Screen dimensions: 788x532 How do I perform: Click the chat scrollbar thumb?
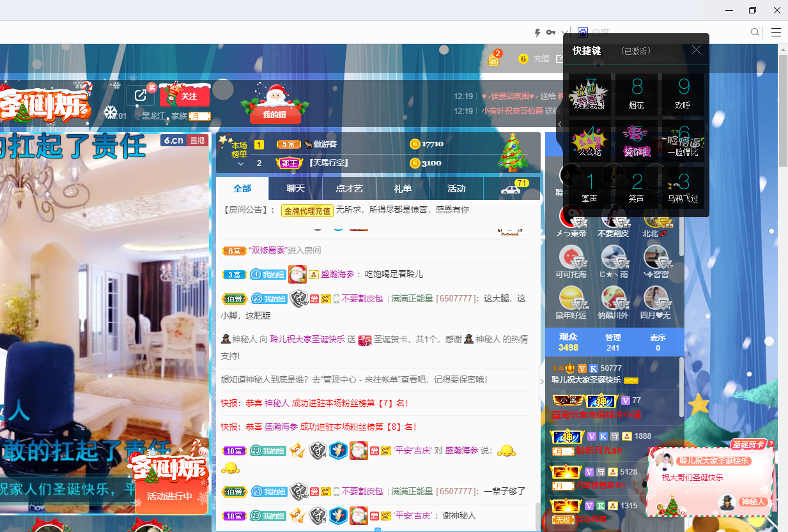(x=537, y=517)
